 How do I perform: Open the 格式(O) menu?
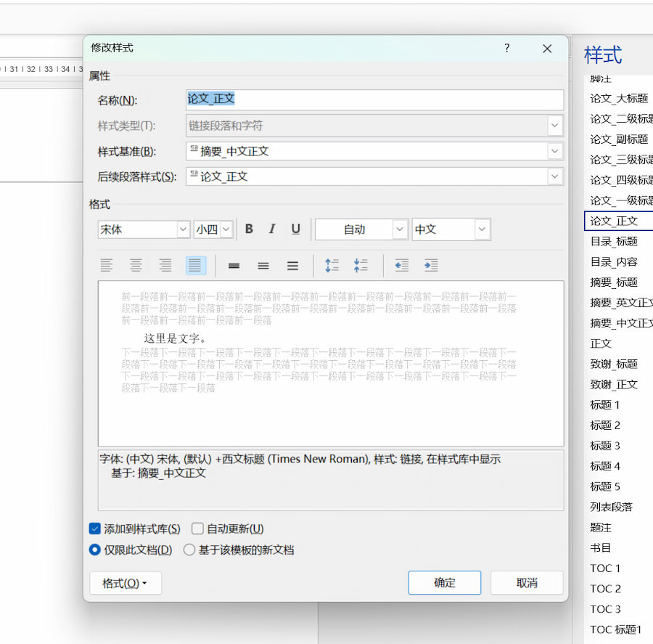125,582
